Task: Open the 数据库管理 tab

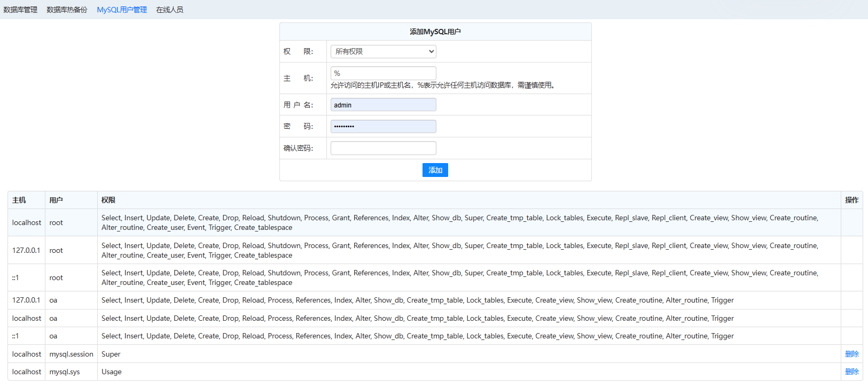Action: [x=20, y=10]
